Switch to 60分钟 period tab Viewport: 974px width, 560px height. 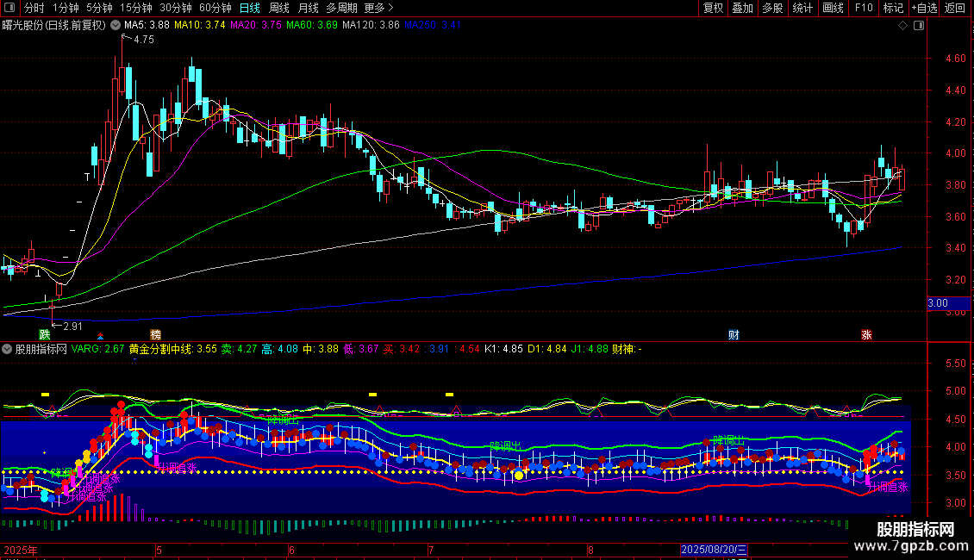pyautogui.click(x=215, y=8)
